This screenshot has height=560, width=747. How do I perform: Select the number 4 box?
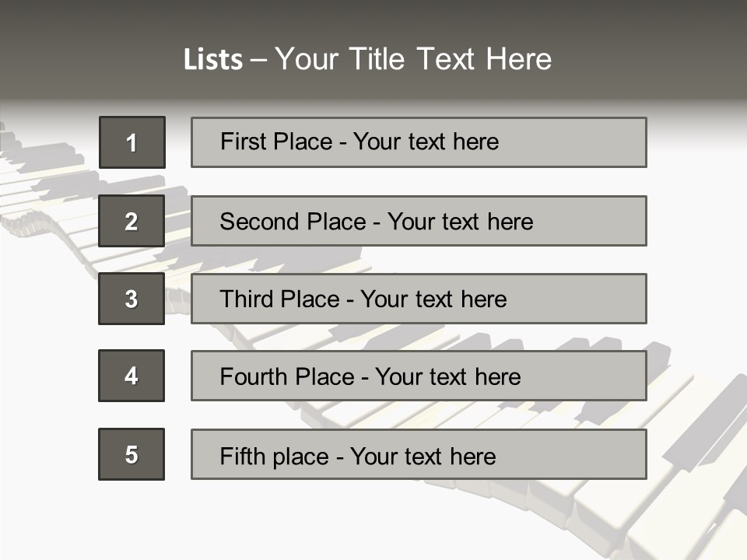132,376
